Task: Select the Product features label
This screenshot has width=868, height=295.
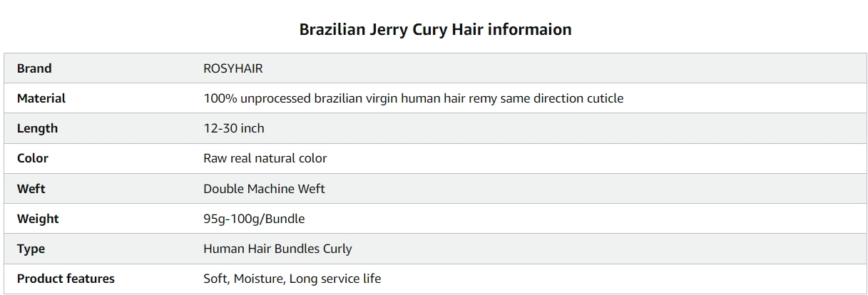Action: coord(66,279)
